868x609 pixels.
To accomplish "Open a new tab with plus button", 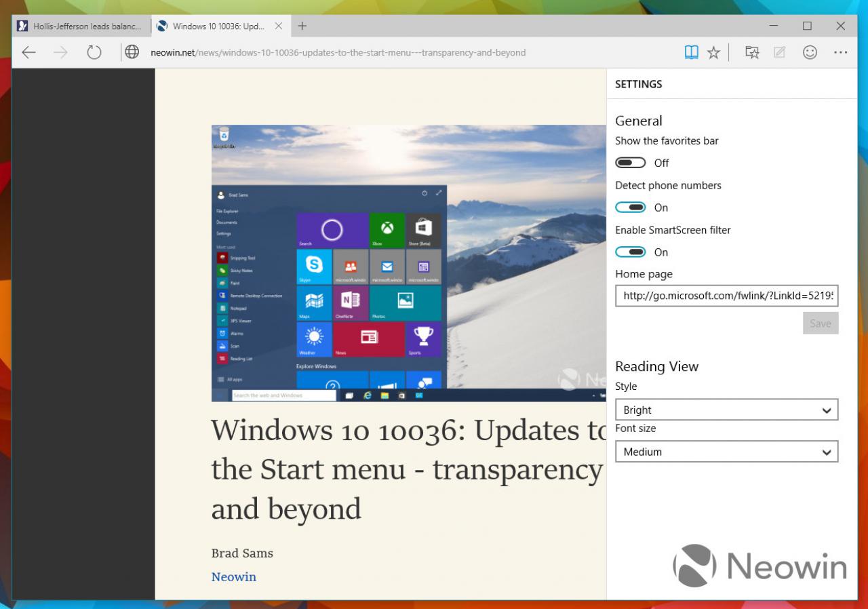I will (302, 26).
